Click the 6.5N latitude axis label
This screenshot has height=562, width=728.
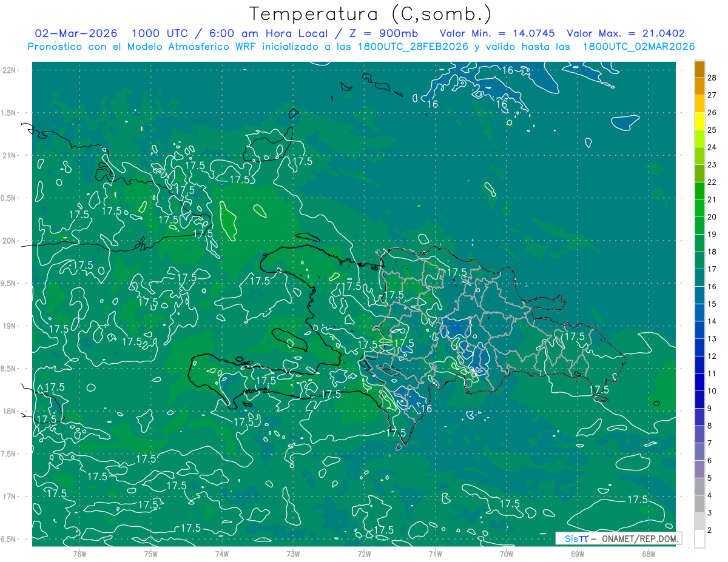point(9,539)
